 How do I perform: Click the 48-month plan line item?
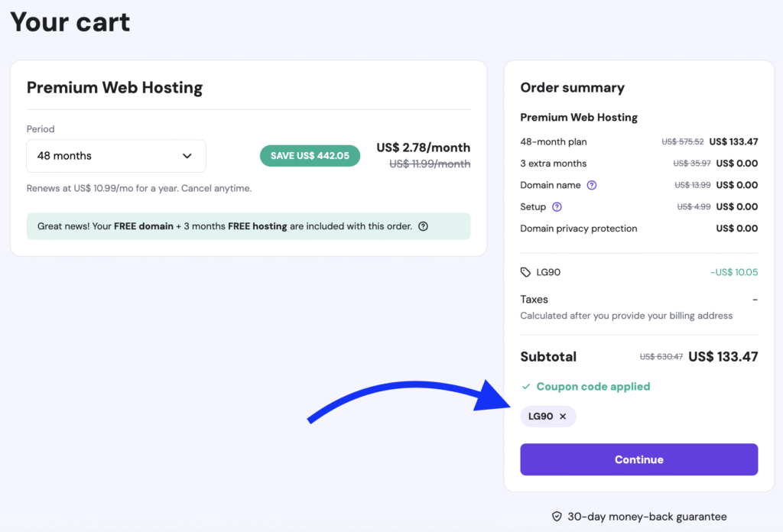[553, 141]
